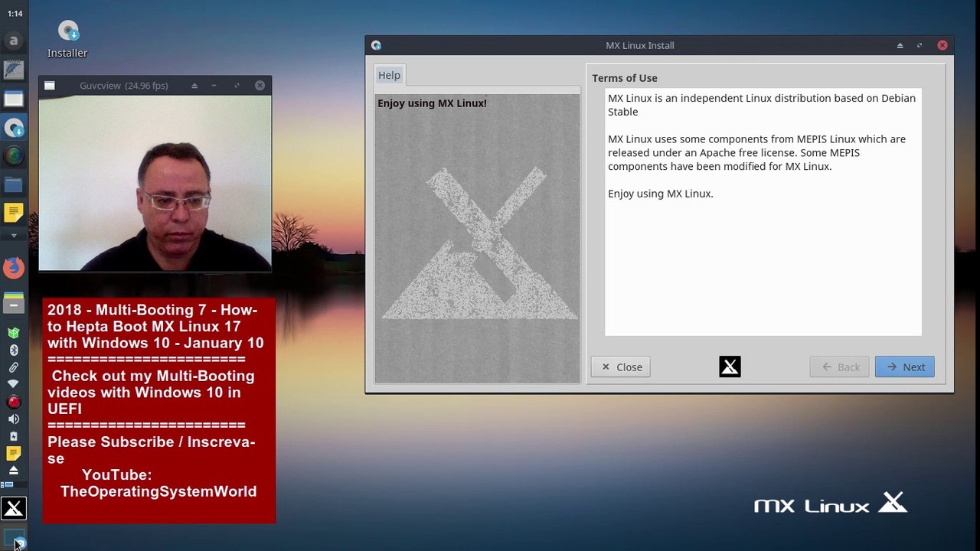Switch to the Help tab
This screenshot has height=551, width=980.
pos(389,75)
